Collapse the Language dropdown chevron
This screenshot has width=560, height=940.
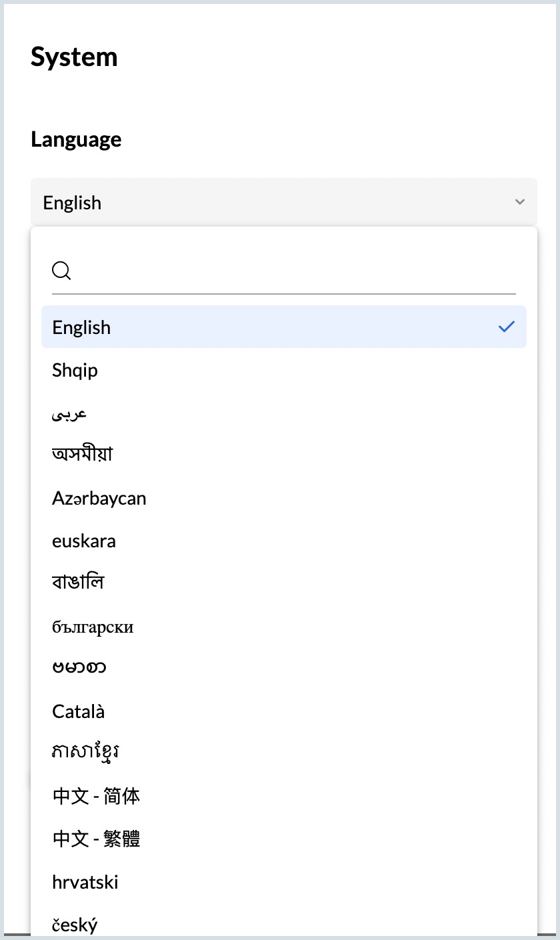click(520, 202)
